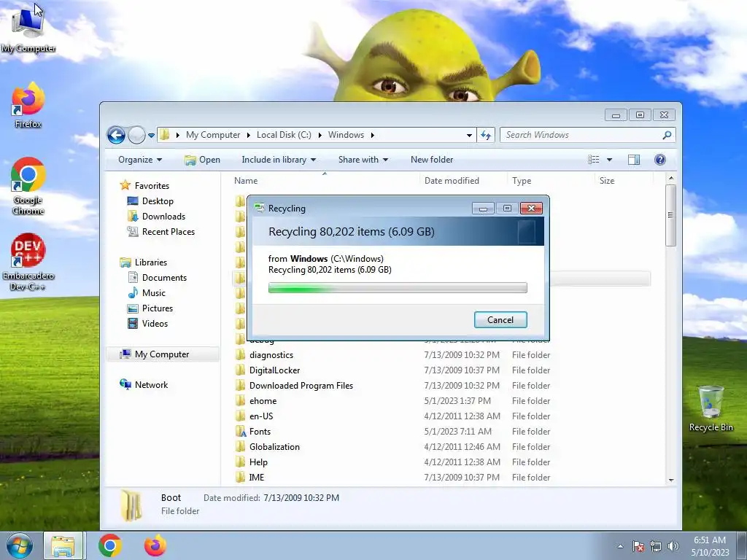Open the network tray icon
This screenshot has width=747, height=560.
pyautogui.click(x=656, y=546)
